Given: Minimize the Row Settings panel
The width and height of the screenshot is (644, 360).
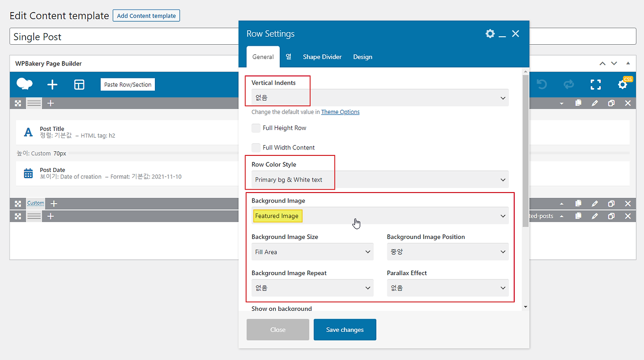Looking at the screenshot, I should tap(502, 36).
